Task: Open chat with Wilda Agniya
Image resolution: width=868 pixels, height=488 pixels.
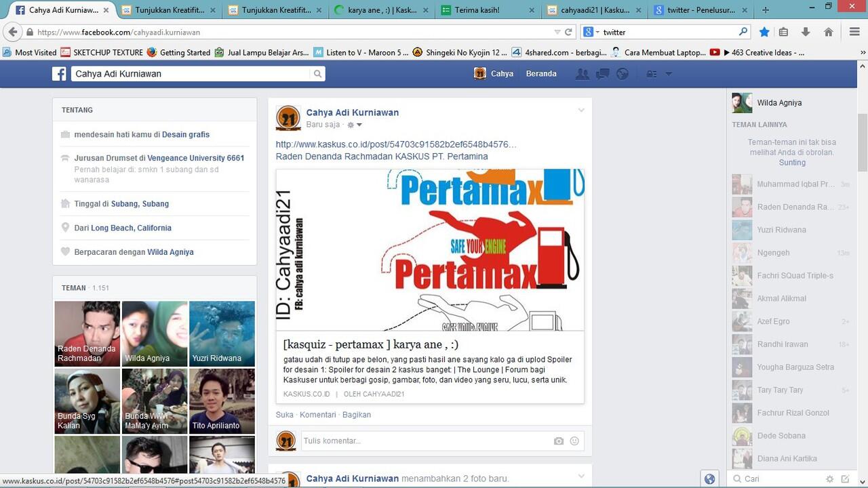Action: (791, 103)
